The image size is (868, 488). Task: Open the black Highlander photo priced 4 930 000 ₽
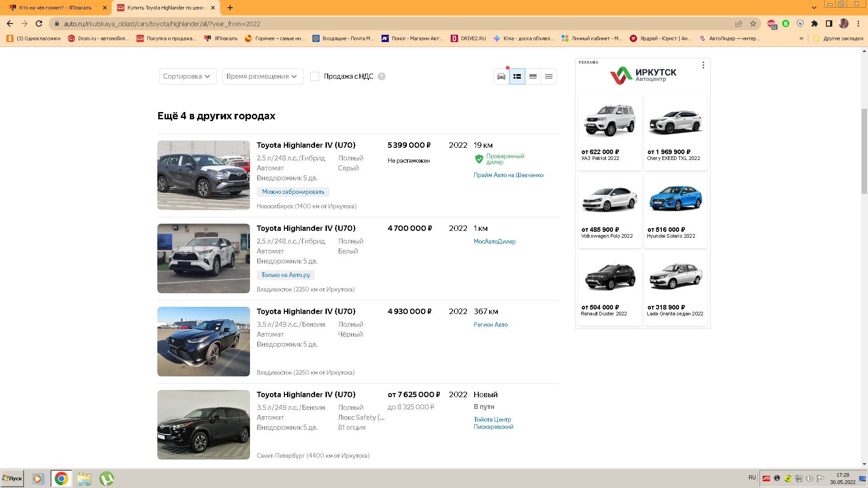(x=203, y=342)
